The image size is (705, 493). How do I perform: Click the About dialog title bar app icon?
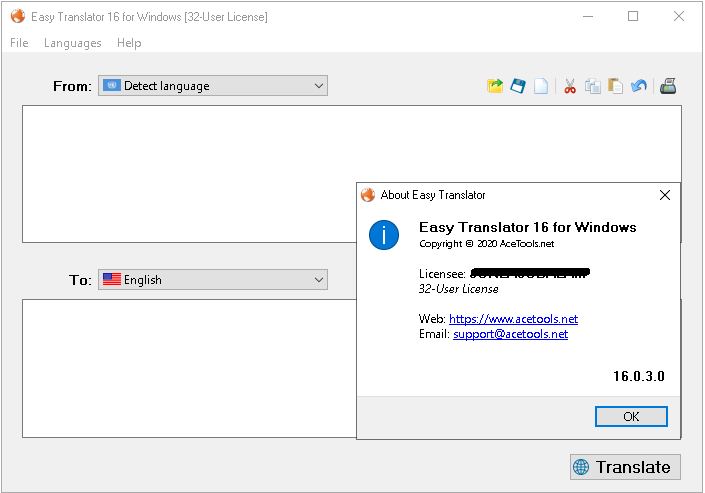click(368, 195)
